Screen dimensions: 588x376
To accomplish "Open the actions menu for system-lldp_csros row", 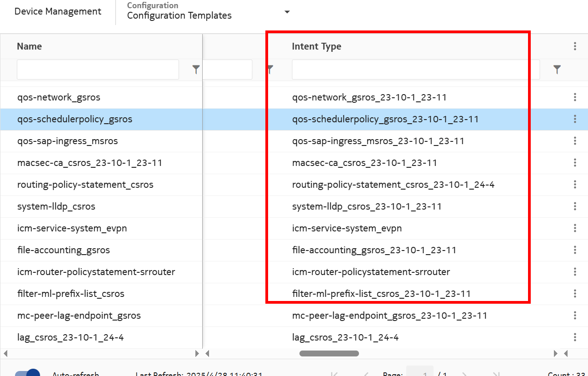I will click(575, 206).
